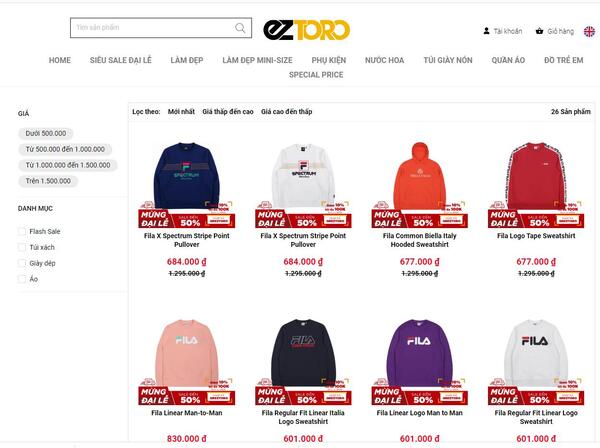Open the NƯỚC HOA menu item
Viewport: 600px width, 448px height.
pos(384,60)
